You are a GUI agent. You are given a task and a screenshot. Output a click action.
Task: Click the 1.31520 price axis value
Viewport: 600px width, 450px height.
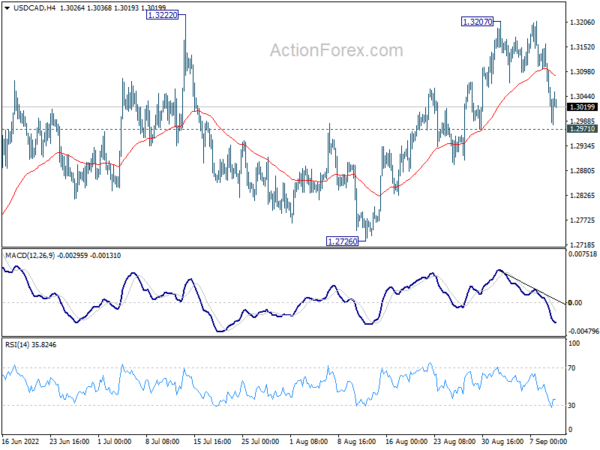coord(582,47)
